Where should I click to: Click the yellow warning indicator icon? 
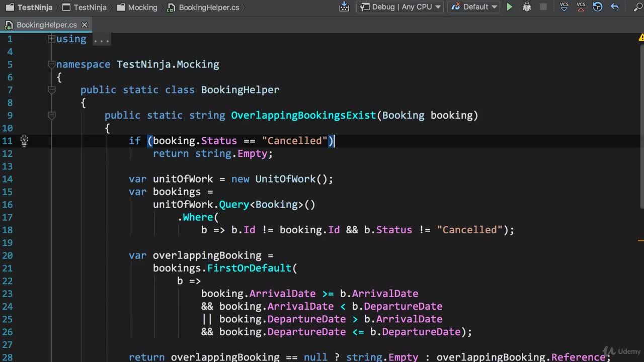click(x=641, y=38)
